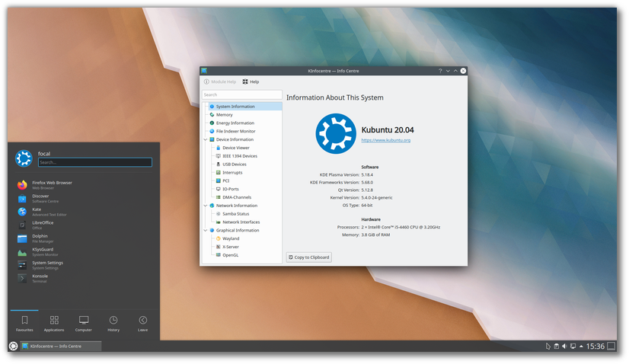
Task: Select the Device Information label
Action: point(235,139)
